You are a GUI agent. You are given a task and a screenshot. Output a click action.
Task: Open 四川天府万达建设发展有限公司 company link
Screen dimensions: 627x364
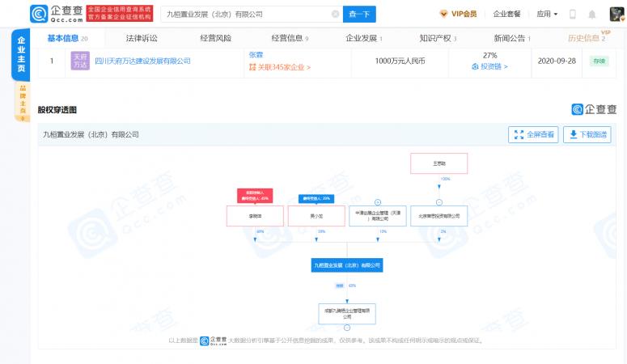(142, 61)
